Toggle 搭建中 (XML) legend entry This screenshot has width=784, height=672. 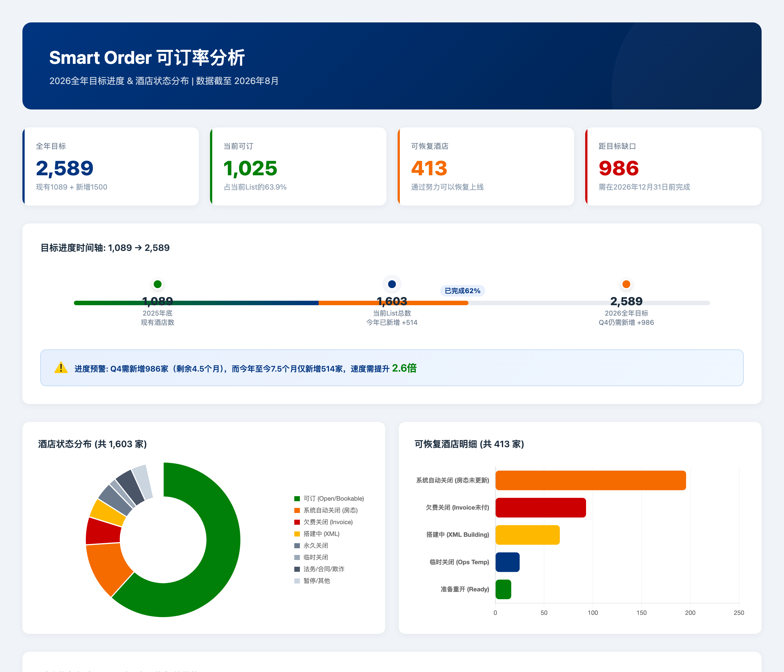(317, 534)
